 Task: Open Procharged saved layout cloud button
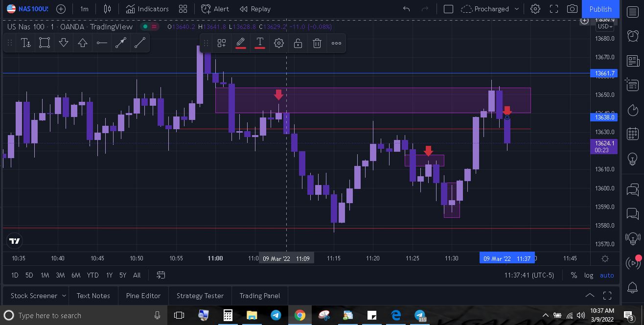pyautogui.click(x=485, y=9)
